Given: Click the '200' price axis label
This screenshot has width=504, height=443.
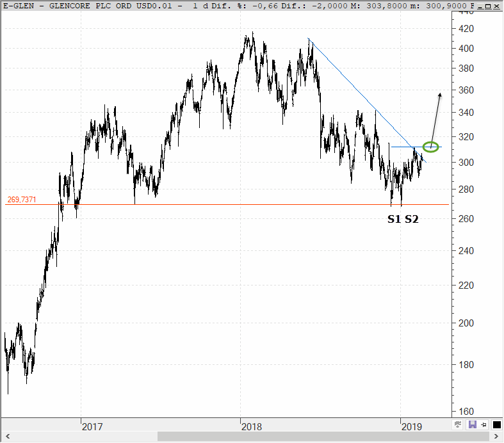Looking at the screenshot, I should 466,323.
